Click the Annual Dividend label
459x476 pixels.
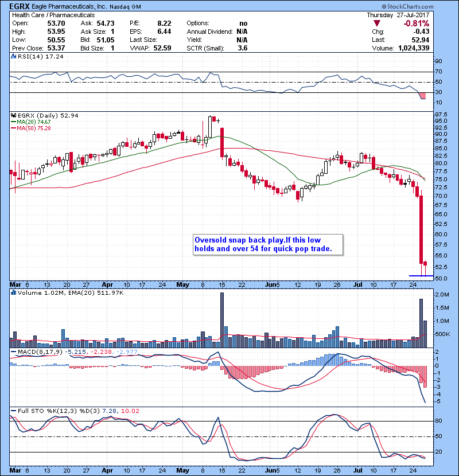pyautogui.click(x=209, y=32)
